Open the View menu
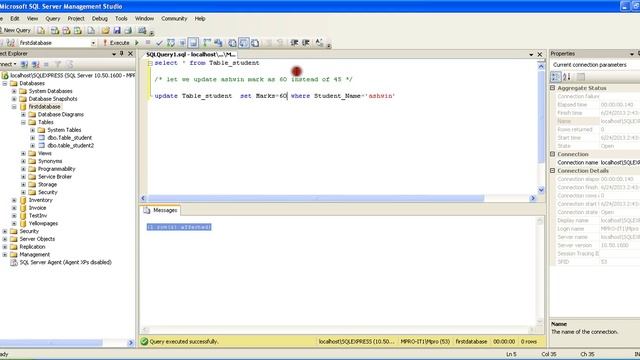The image size is (640, 360). (x=32, y=19)
